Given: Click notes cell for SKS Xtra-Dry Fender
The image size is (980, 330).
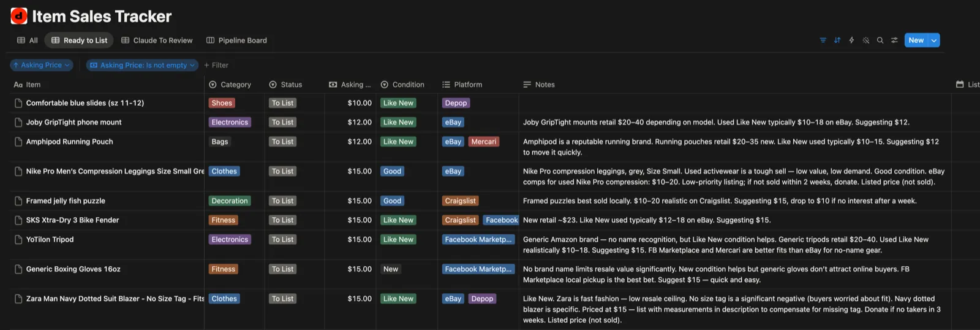Looking at the screenshot, I should pos(734,220).
